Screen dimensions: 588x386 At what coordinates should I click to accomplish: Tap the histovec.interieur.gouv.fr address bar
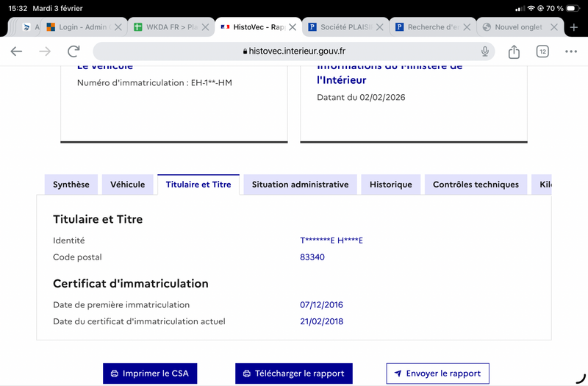(294, 51)
